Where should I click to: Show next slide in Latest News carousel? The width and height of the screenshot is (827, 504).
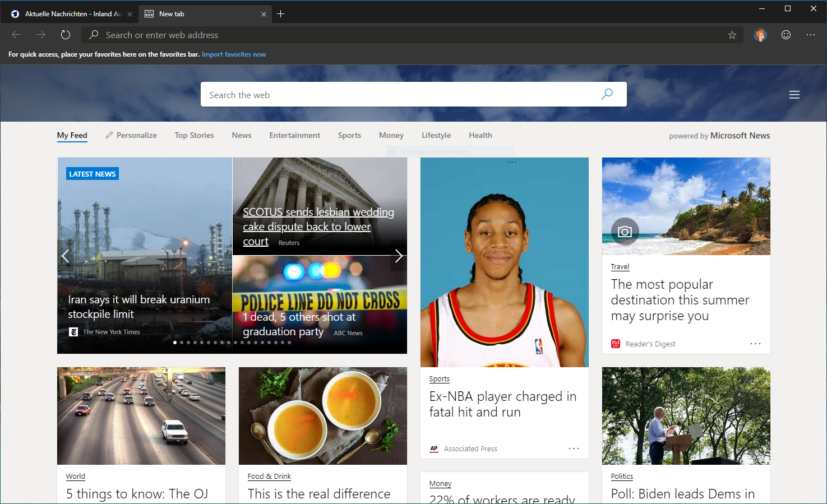[398, 256]
